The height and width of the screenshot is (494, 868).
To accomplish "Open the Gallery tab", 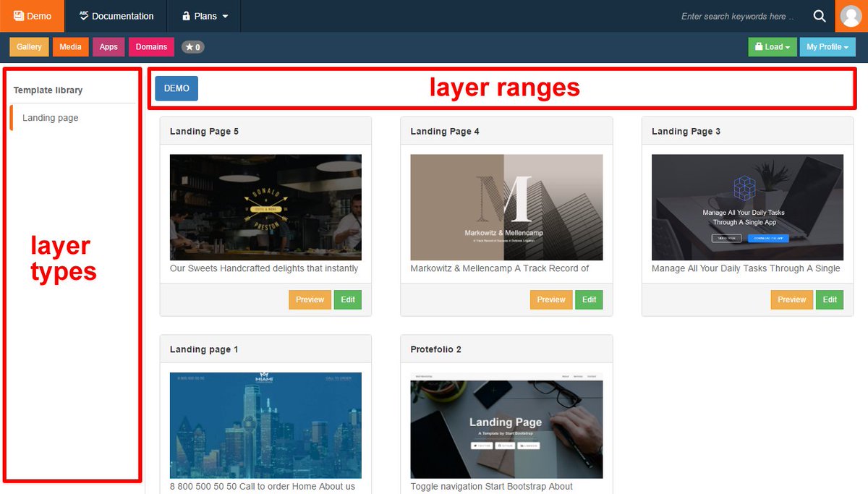I will 30,47.
